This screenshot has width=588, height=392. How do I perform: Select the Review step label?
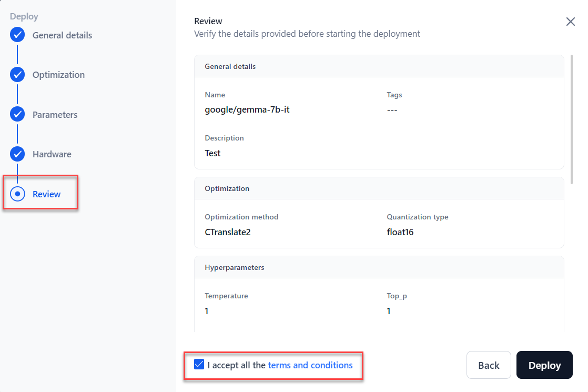(x=46, y=194)
